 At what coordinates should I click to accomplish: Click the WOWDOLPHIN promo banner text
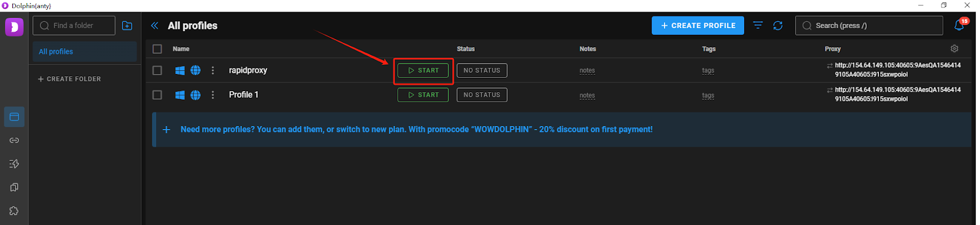[x=417, y=130]
